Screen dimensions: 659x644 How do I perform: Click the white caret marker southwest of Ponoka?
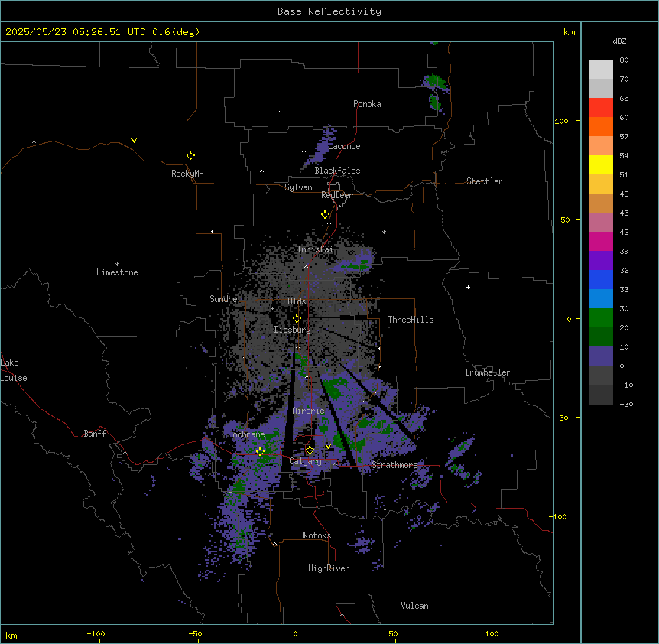(x=279, y=112)
